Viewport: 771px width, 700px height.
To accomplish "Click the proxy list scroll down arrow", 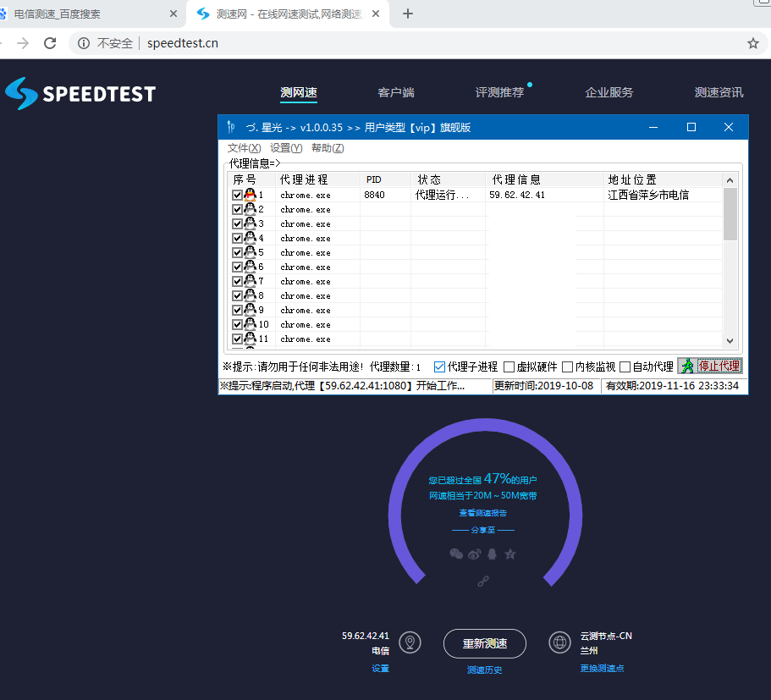I will [x=730, y=341].
